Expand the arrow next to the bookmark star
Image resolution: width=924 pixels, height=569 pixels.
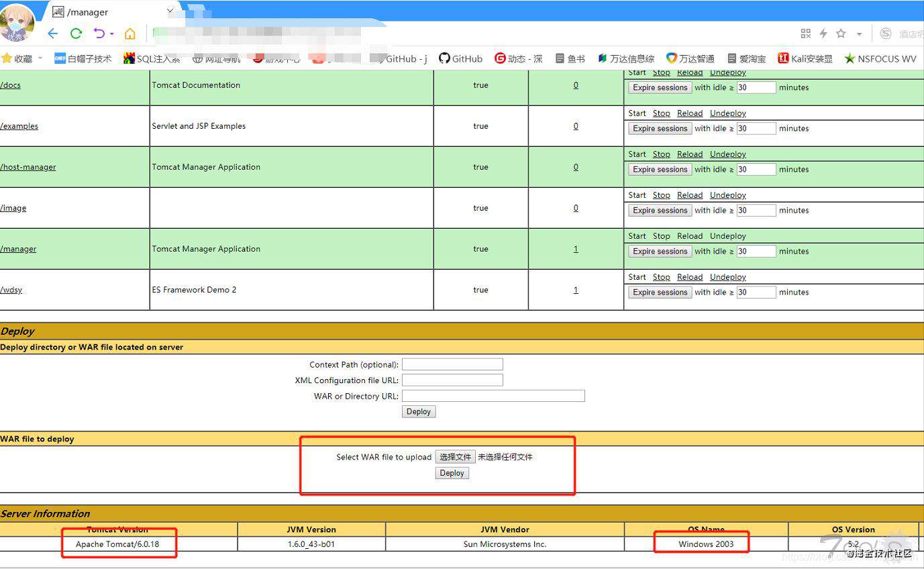(859, 34)
